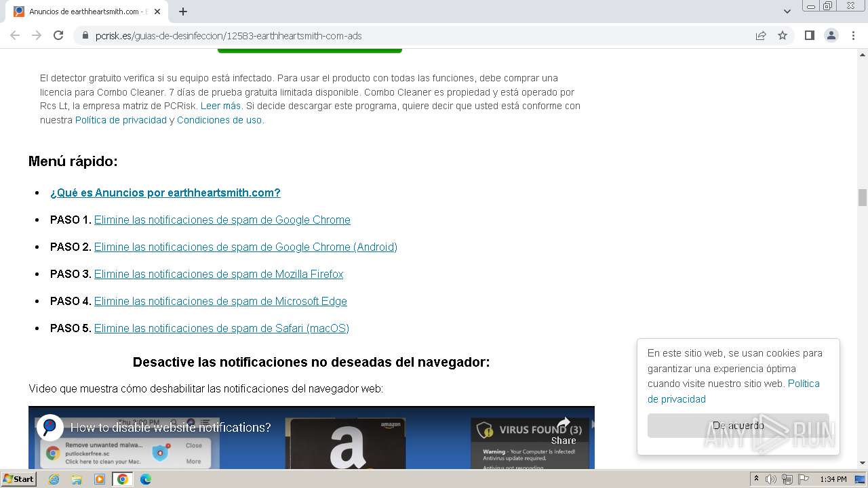Click the scrollbar down arrow
Screen dimensions: 868x488
pos(863,463)
